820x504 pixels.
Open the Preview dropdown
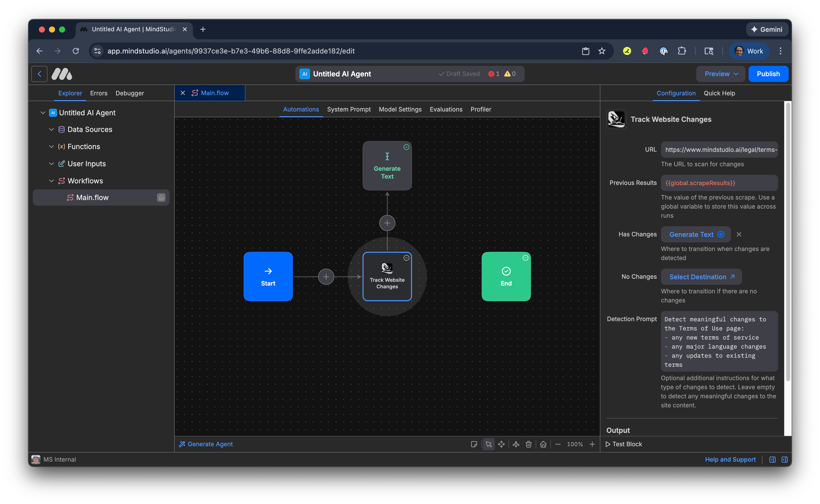[x=721, y=74]
